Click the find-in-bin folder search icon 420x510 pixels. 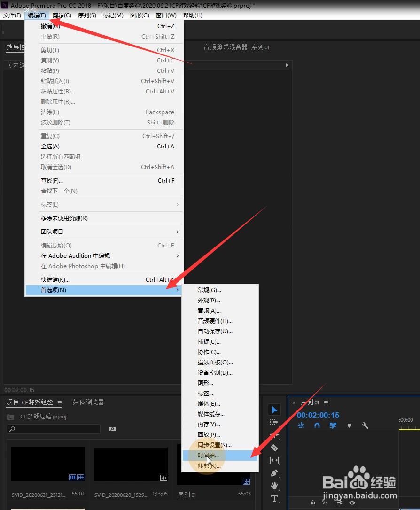(x=112, y=429)
